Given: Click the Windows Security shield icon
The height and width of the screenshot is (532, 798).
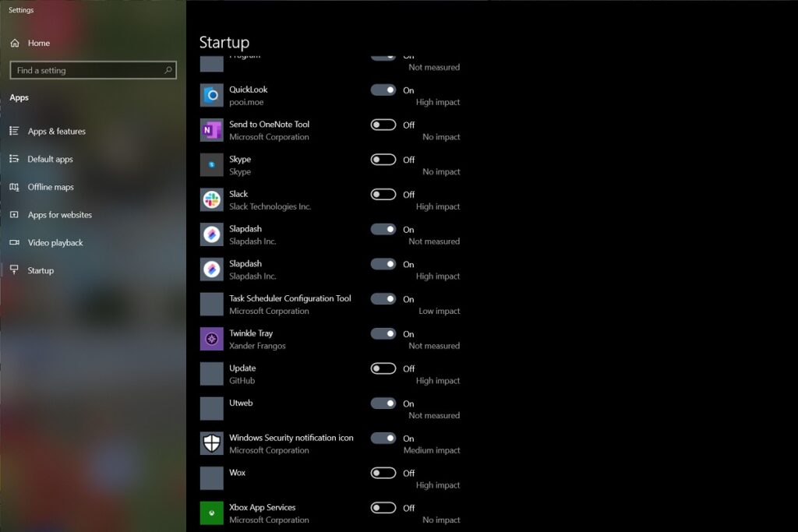Looking at the screenshot, I should coord(212,444).
